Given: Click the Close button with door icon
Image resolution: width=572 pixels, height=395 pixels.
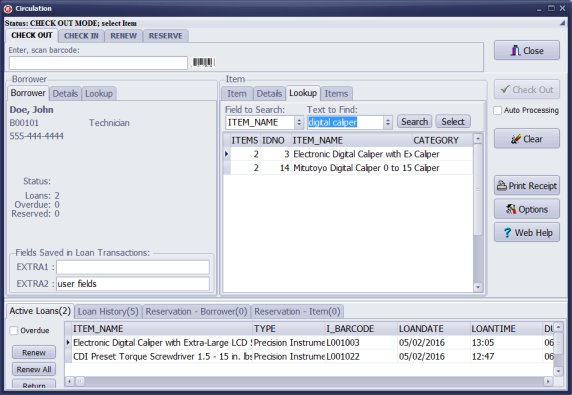Looking at the screenshot, I should [x=527, y=50].
